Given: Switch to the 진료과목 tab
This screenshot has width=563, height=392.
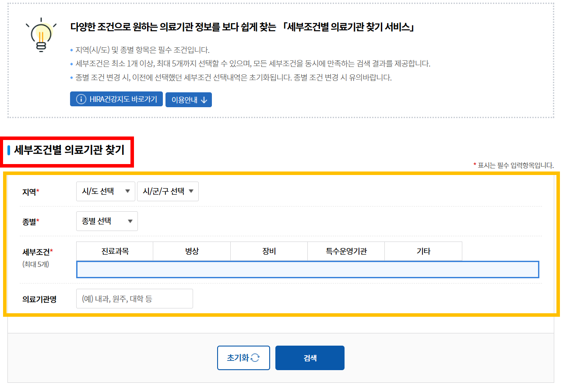Looking at the screenshot, I should 114,251.
